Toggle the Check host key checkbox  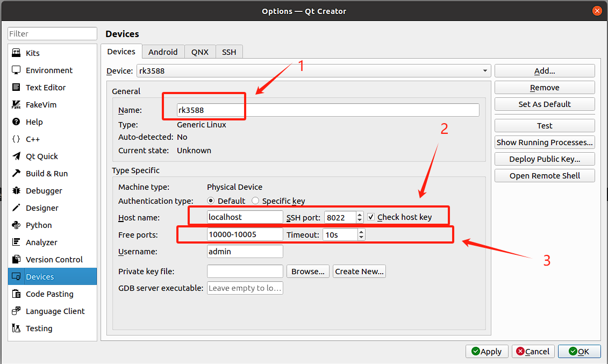click(x=371, y=217)
